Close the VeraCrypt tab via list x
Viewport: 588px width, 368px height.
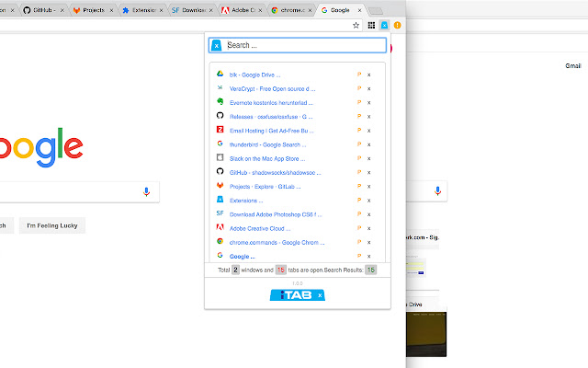click(x=369, y=88)
